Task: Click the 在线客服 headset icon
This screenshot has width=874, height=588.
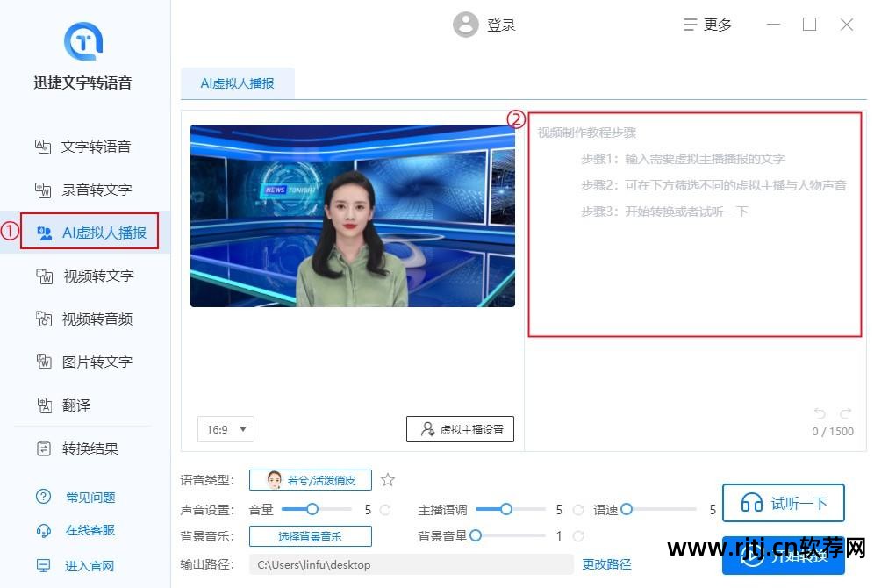Action: tap(44, 530)
